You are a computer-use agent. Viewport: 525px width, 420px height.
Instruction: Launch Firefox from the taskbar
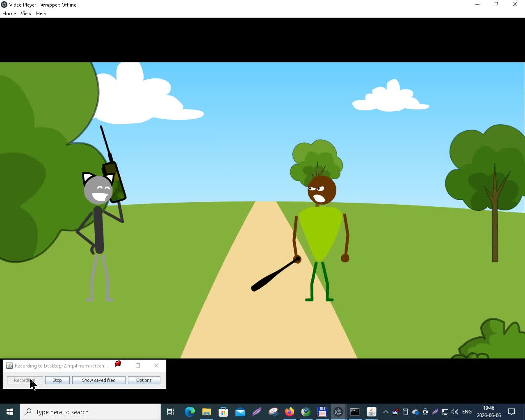[290, 412]
